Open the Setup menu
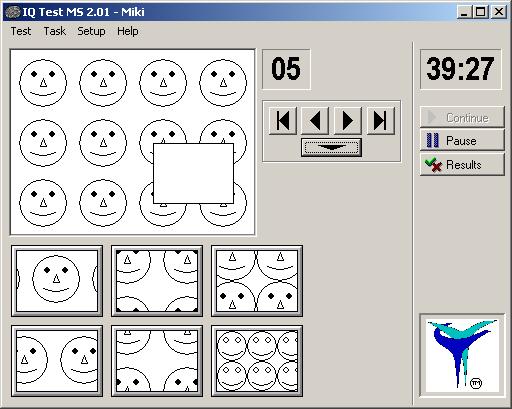 pos(91,31)
